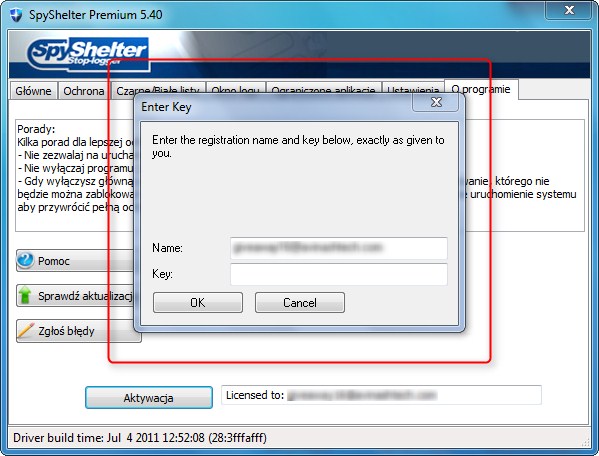Close the Enter Key dialog
The width and height of the screenshot is (599, 456).
pos(435,102)
